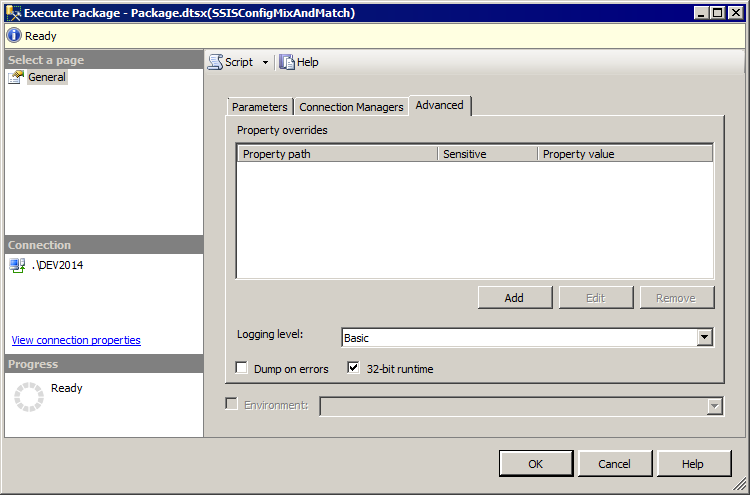Click the Select a page header
The width and height of the screenshot is (750, 495).
[x=104, y=60]
